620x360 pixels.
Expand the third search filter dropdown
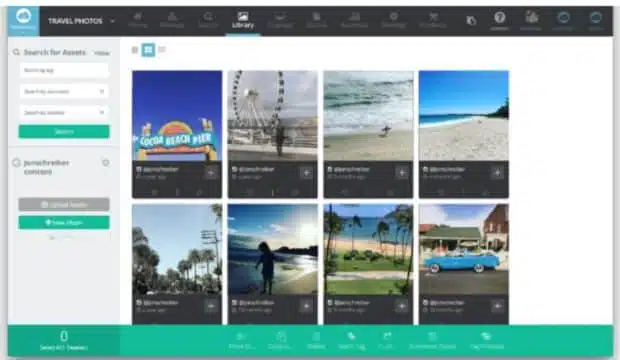(64, 113)
